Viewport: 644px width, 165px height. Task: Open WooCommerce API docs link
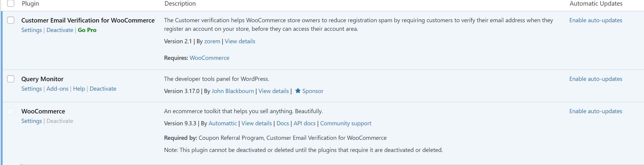click(304, 123)
